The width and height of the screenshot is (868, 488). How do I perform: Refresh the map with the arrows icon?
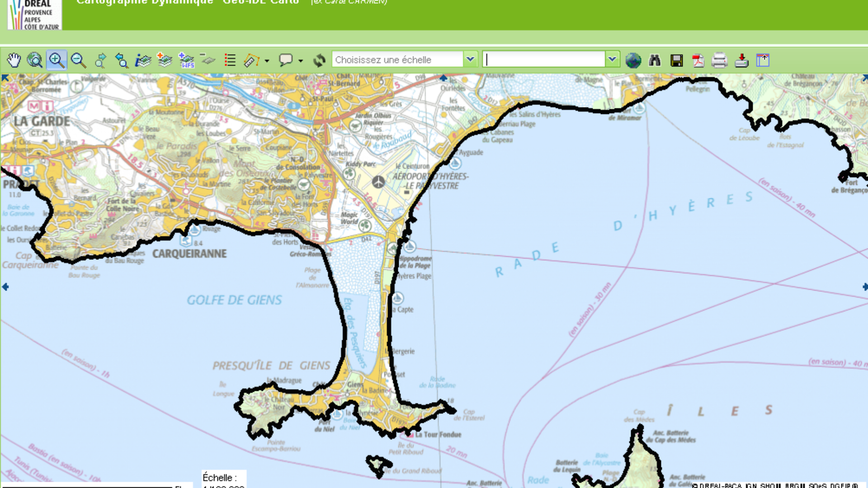pyautogui.click(x=319, y=60)
